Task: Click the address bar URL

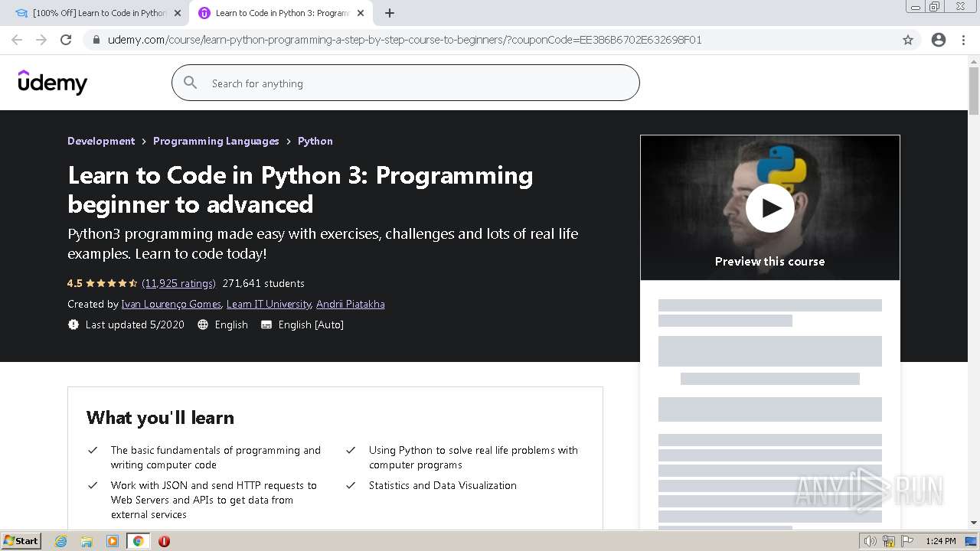Action: pyautogui.click(x=404, y=40)
